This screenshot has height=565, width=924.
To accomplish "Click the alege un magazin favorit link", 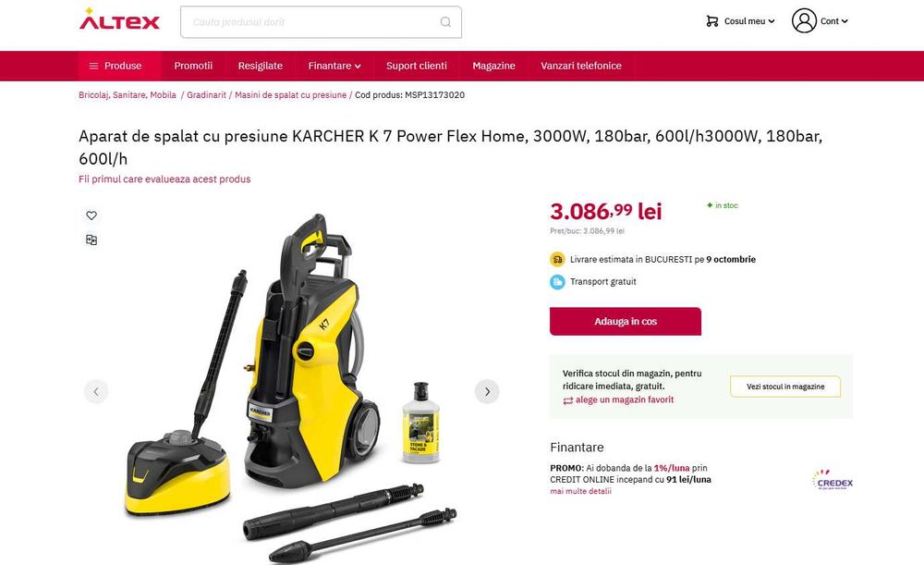I will (625, 399).
